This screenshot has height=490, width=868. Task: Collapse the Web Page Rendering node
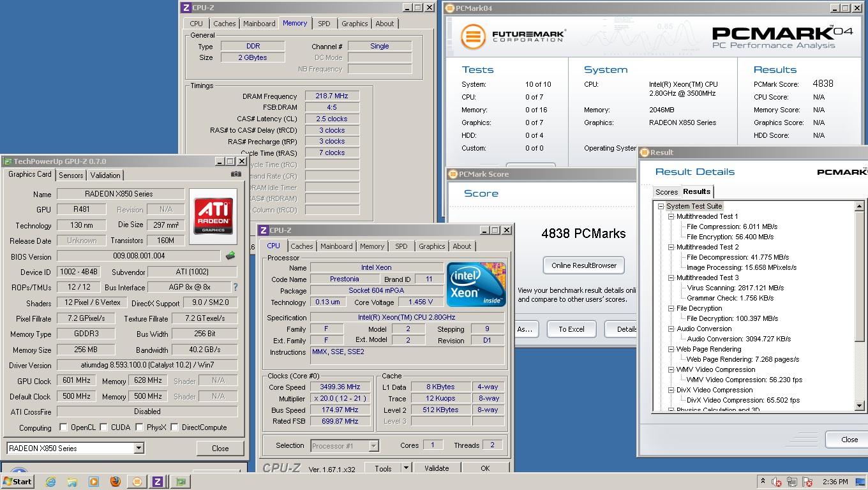click(x=671, y=349)
